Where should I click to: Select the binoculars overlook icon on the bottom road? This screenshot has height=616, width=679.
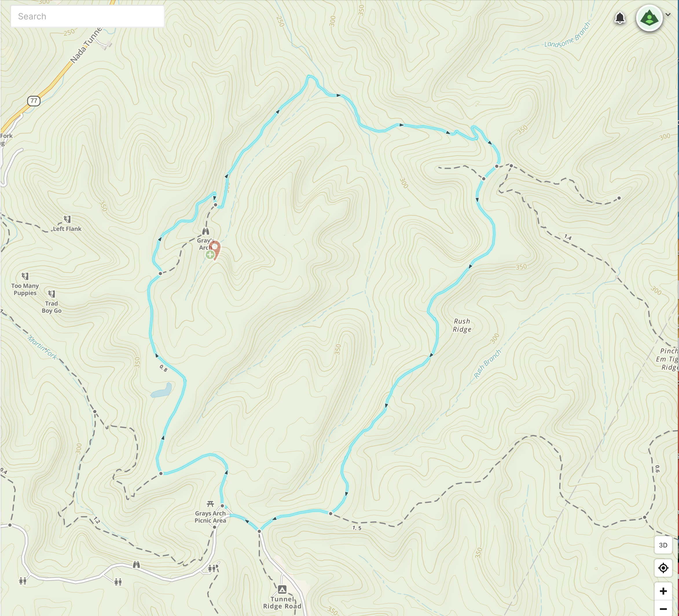(136, 565)
